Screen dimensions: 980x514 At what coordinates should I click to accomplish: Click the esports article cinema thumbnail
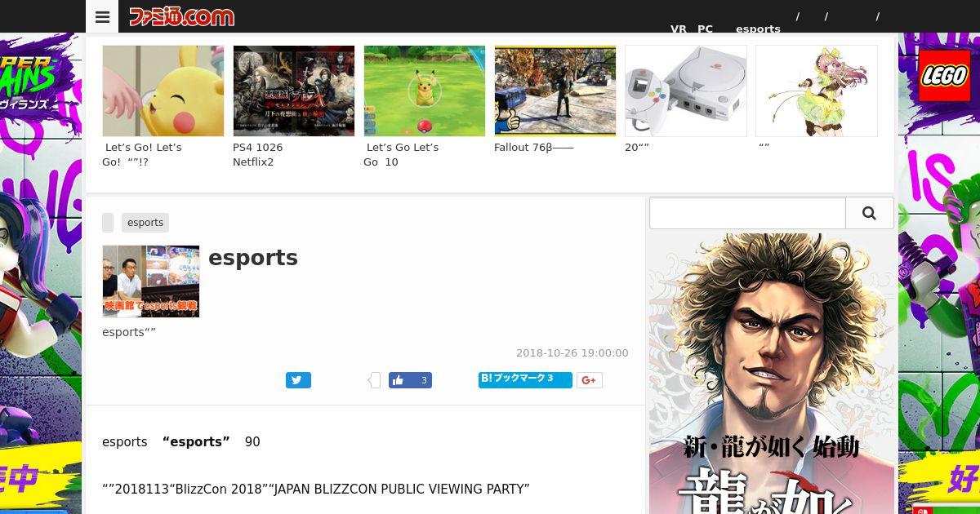pos(151,281)
